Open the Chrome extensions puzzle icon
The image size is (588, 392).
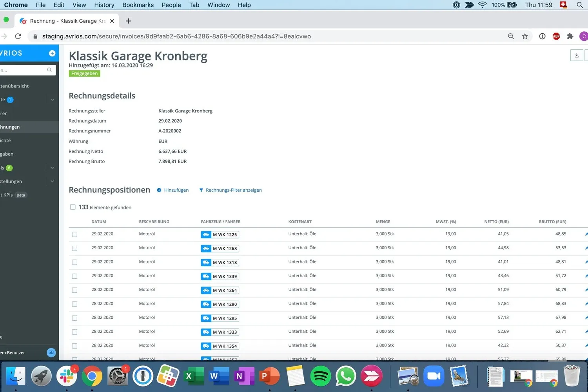point(570,36)
